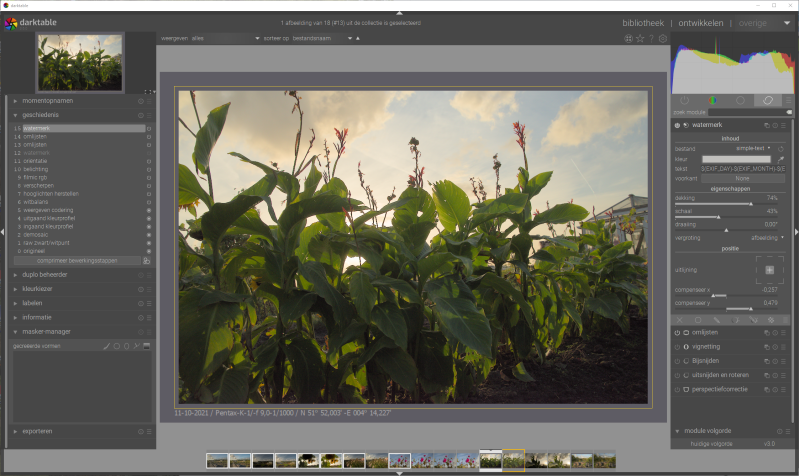
Task: Choose the circle shape tool in masker-manager
Action: pyautogui.click(x=117, y=346)
